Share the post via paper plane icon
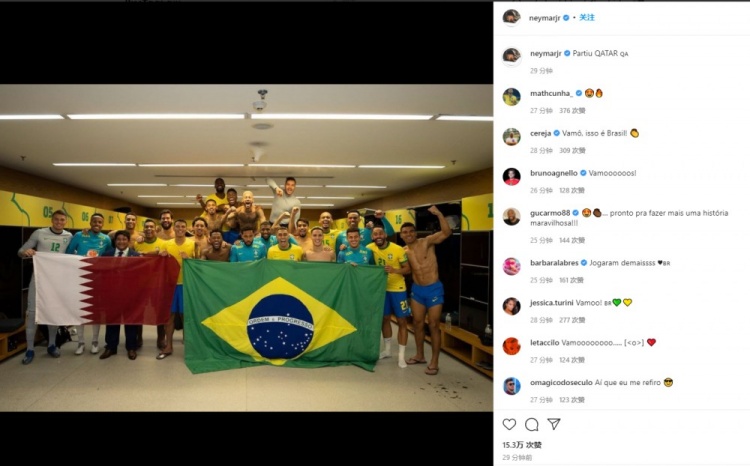This screenshot has width=750, height=466. (x=553, y=424)
